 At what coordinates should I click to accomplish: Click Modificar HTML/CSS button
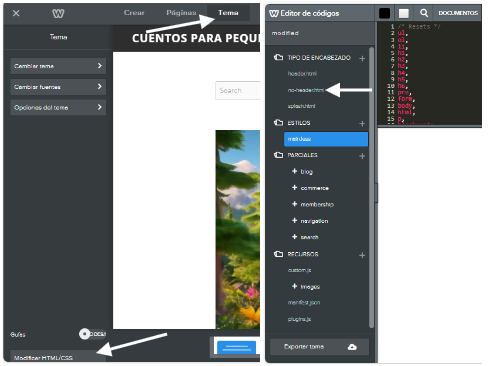[58, 356]
